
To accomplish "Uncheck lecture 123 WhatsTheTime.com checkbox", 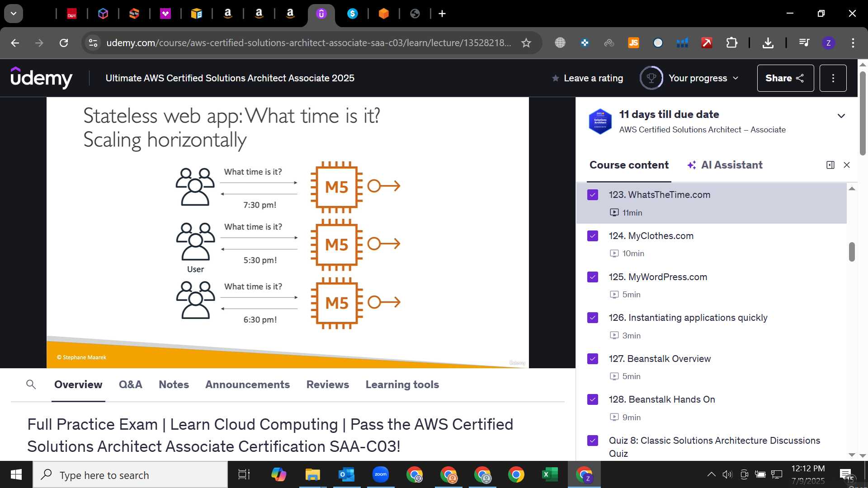I will [x=593, y=195].
